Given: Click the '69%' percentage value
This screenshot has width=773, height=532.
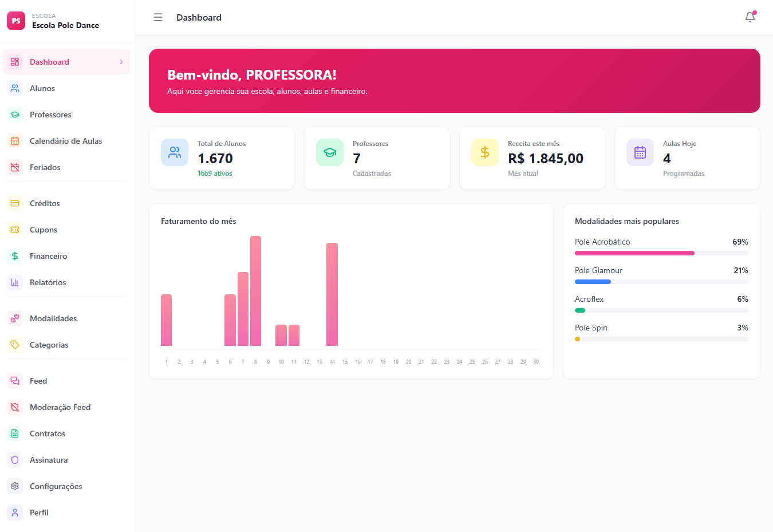Looking at the screenshot, I should (x=740, y=242).
